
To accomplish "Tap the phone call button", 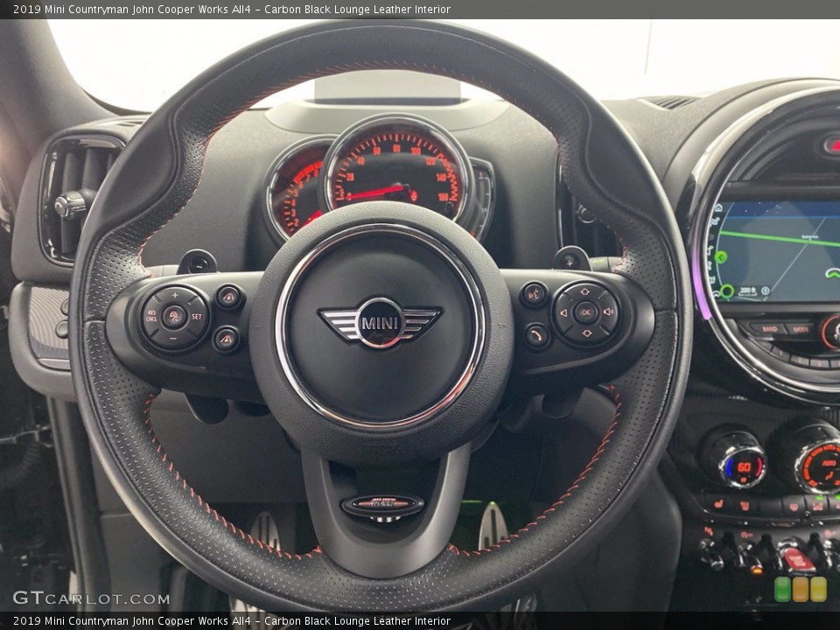I will coord(536,336).
